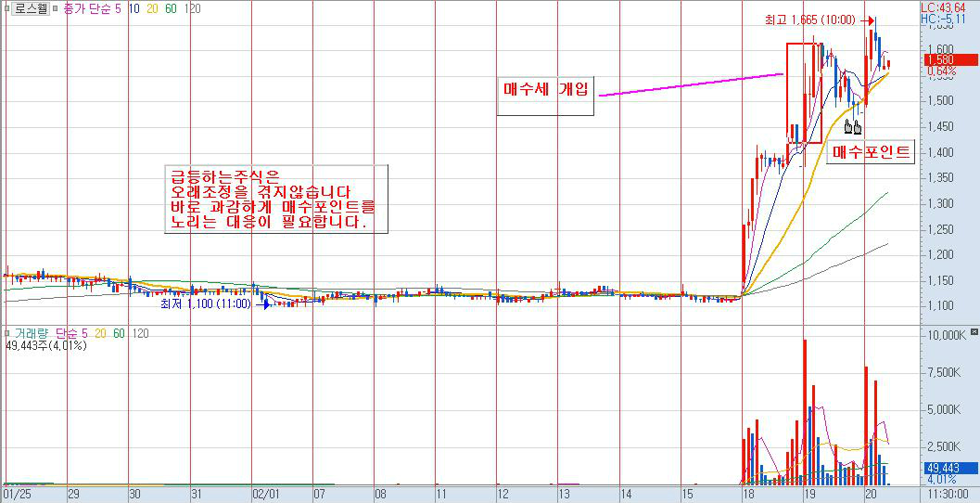980x503 pixels.
Task: Select the green 60 moving average legend in price chart
Action: [172, 10]
